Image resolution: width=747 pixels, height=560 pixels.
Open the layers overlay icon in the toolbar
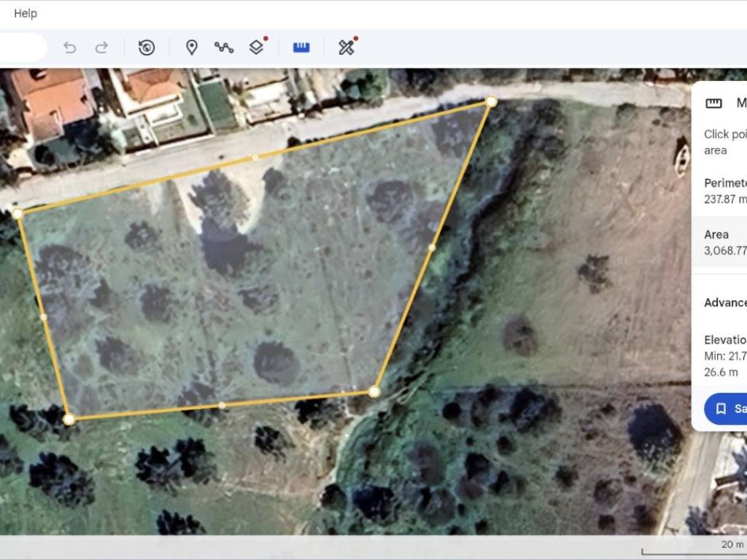click(256, 47)
